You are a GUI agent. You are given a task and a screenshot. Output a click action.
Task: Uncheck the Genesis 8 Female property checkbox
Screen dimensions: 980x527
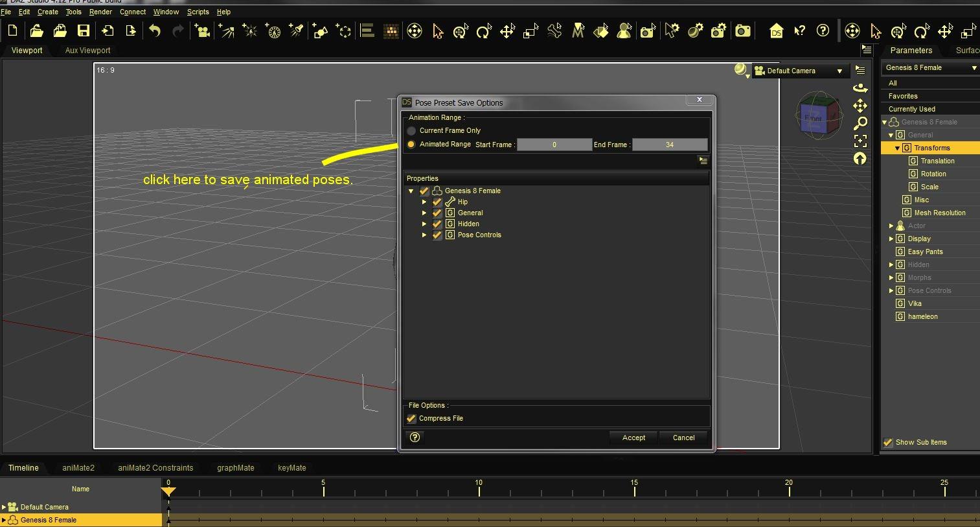[424, 191]
